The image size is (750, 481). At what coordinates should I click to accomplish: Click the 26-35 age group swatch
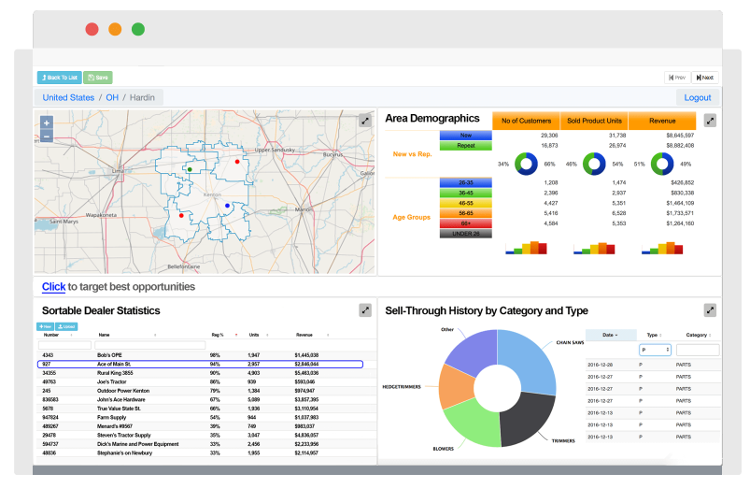click(466, 183)
